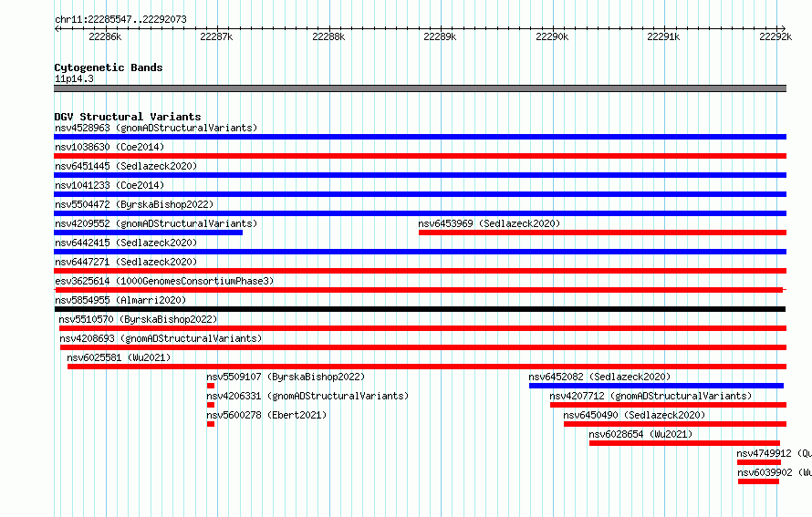
Task: Click the blue nsv5504472 variant bar
Action: click(x=420, y=213)
